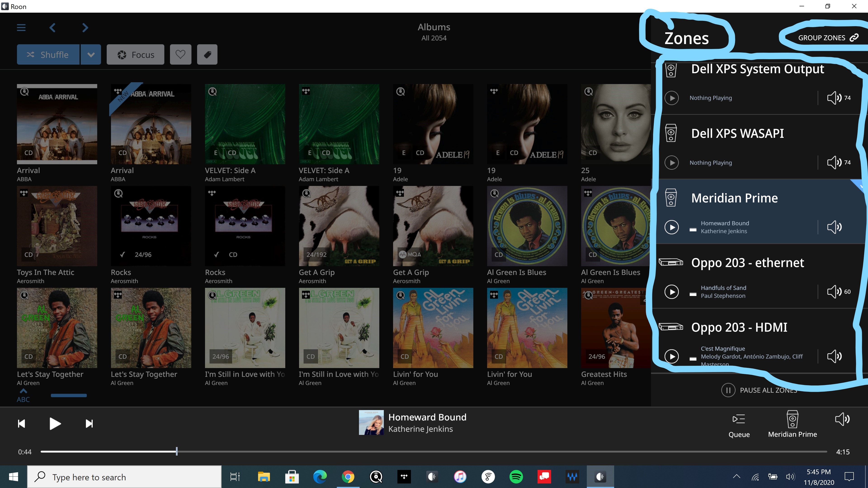
Task: Play C'est Magnifique in Oppo HDMI zone
Action: [x=672, y=357]
